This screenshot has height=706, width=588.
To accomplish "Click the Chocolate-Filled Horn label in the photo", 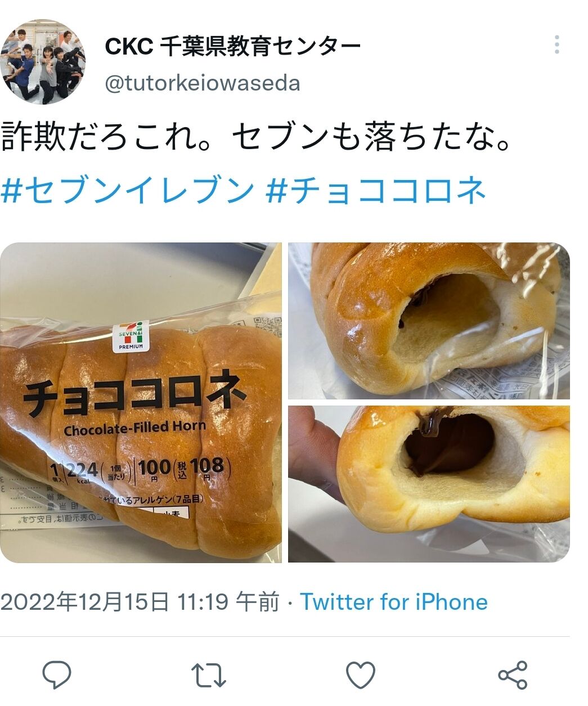I will (135, 428).
